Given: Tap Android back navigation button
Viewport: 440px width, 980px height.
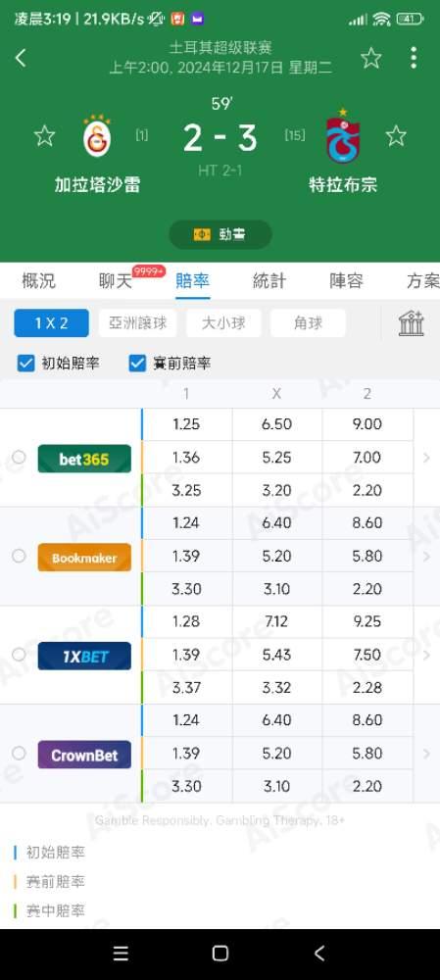Looking at the screenshot, I should pos(319,954).
